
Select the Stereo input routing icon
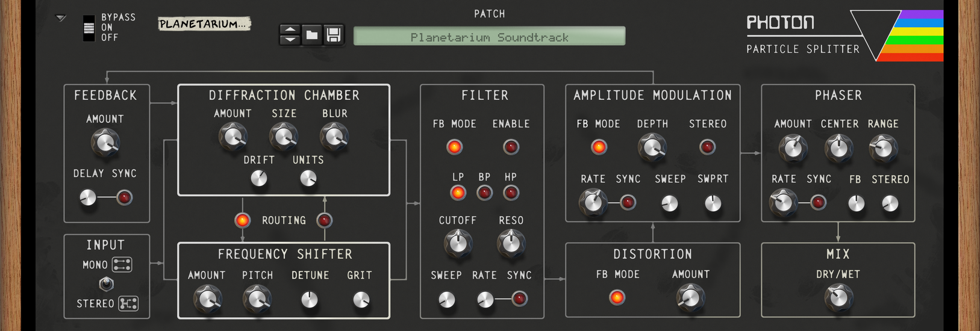(128, 303)
